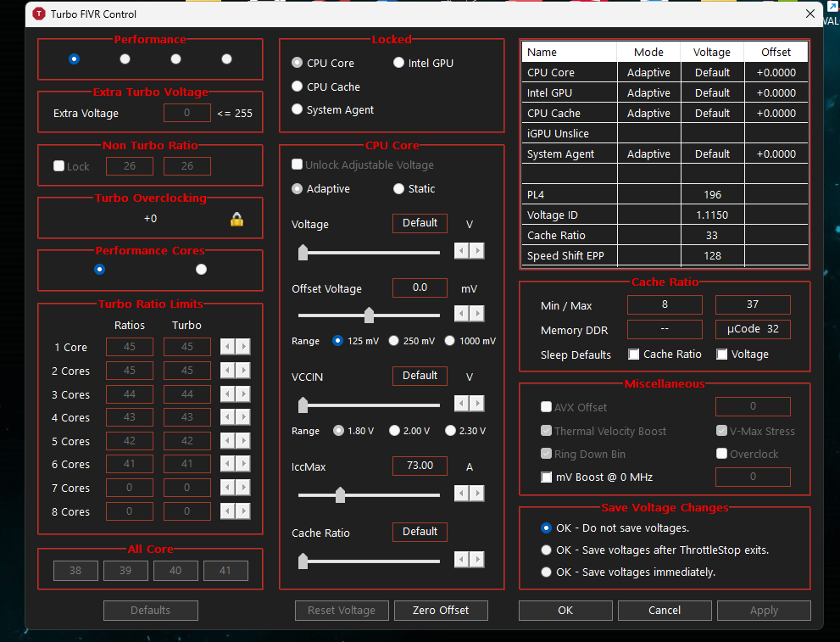The image size is (840, 642).
Task: Increase the 8 Cores turbo ratio arrow
Action: [x=243, y=511]
